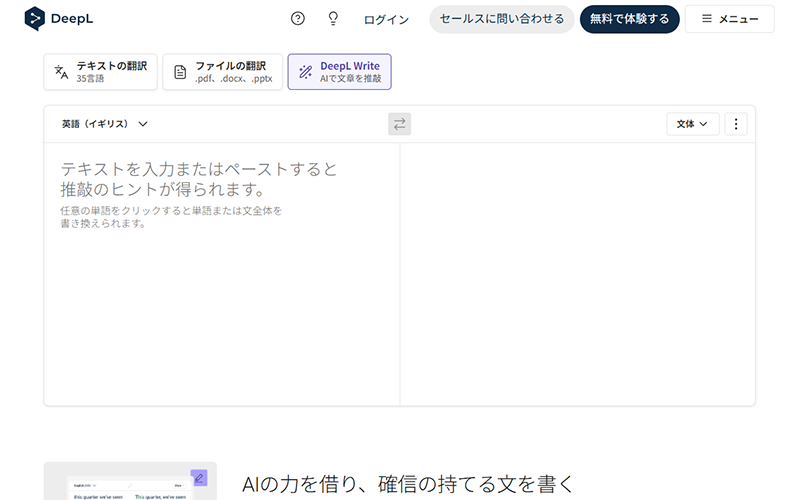Open the メニュー hamburger menu
Image resolution: width=800 pixels, height=500 pixels.
tap(730, 19)
